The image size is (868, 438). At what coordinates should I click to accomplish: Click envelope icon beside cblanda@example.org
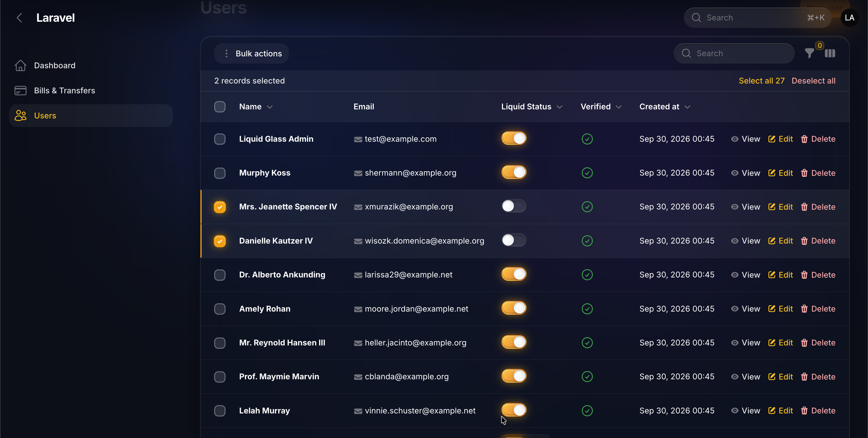(358, 377)
